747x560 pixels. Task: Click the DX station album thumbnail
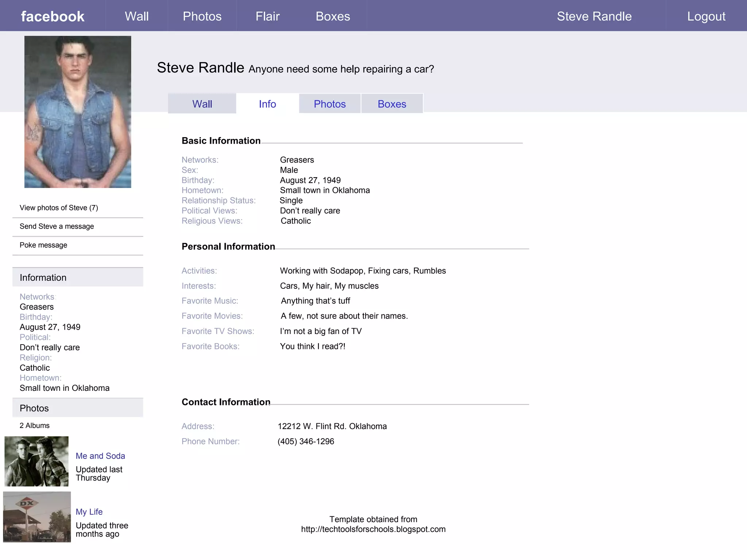(37, 517)
